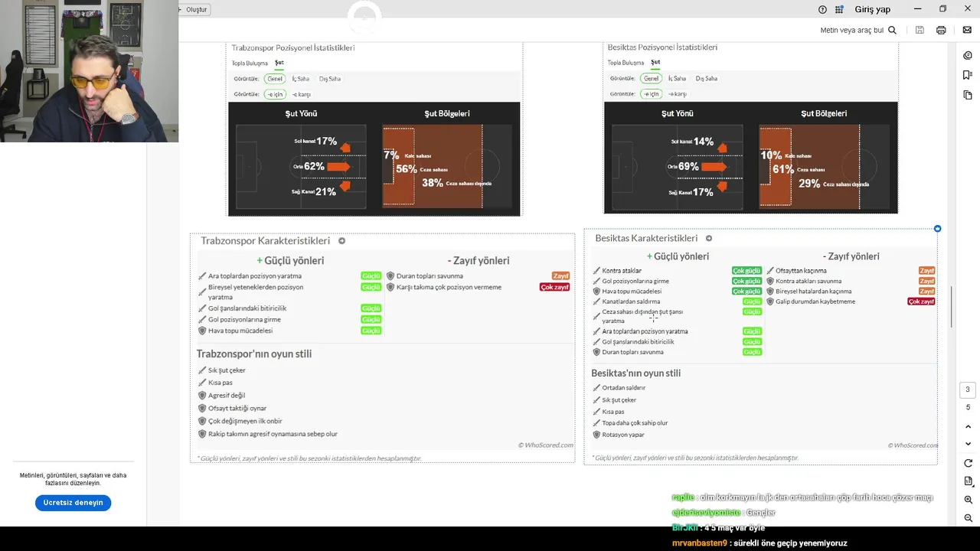Switch to Şut tab for Trabzonspor
The width and height of the screenshot is (980, 551).
click(279, 63)
